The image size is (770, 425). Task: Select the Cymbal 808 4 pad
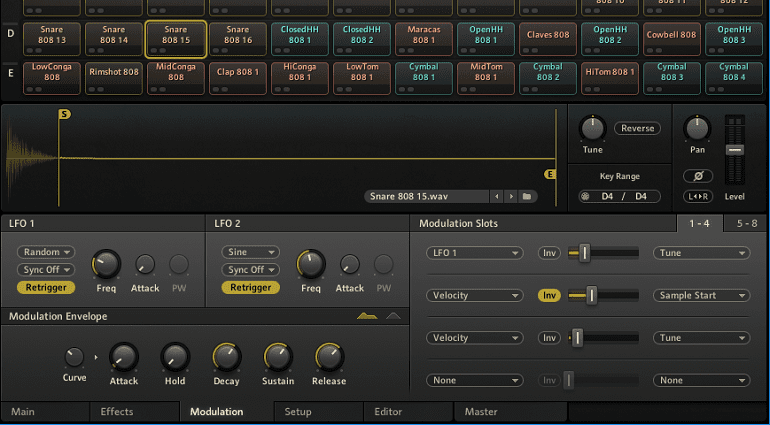pyautogui.click(x=734, y=78)
